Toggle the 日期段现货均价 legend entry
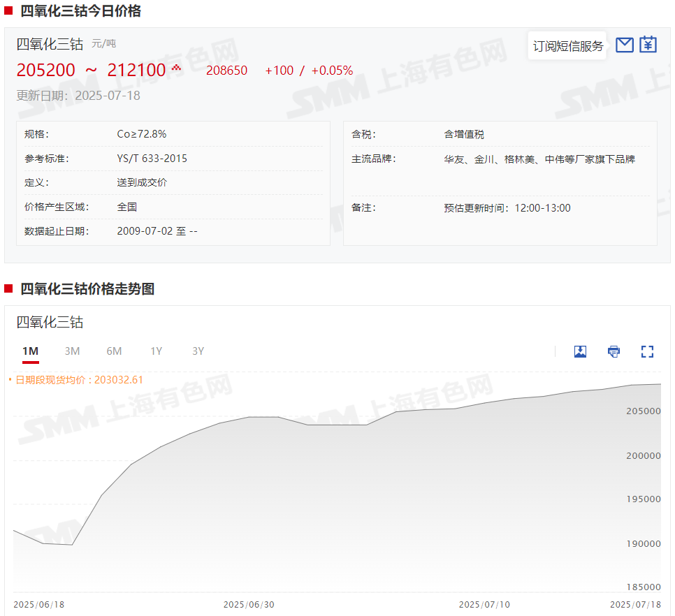The height and width of the screenshot is (616, 675). coord(78,380)
